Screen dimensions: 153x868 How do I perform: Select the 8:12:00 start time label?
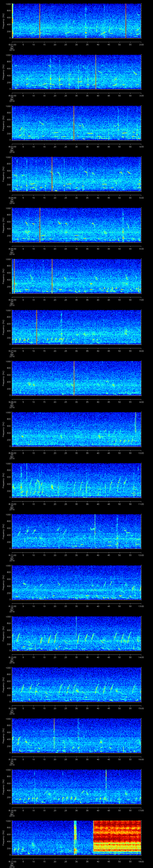[x=12, y=606]
